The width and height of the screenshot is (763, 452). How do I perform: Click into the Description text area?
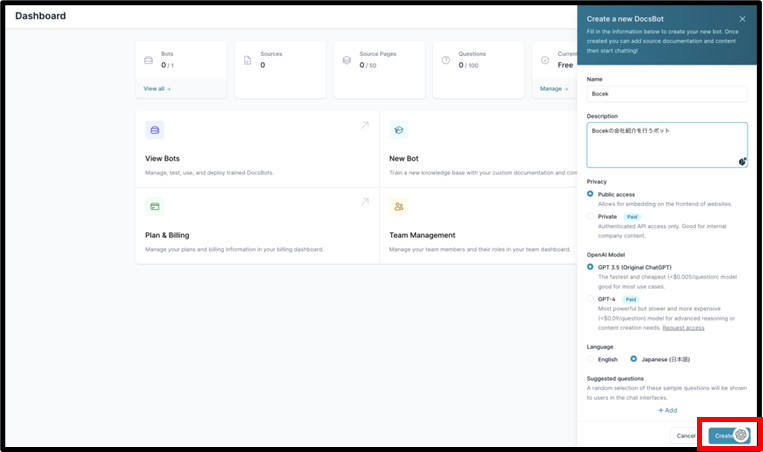coord(667,145)
